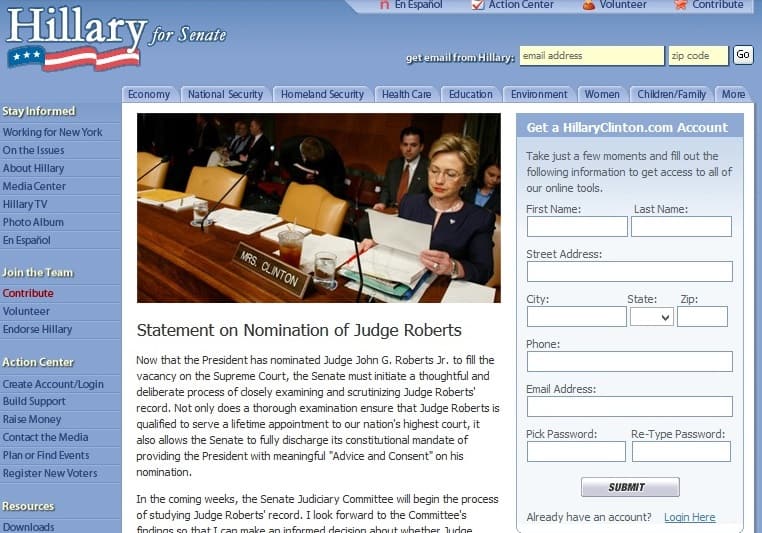Click the zip code field in header
The image size is (762, 533).
point(698,55)
